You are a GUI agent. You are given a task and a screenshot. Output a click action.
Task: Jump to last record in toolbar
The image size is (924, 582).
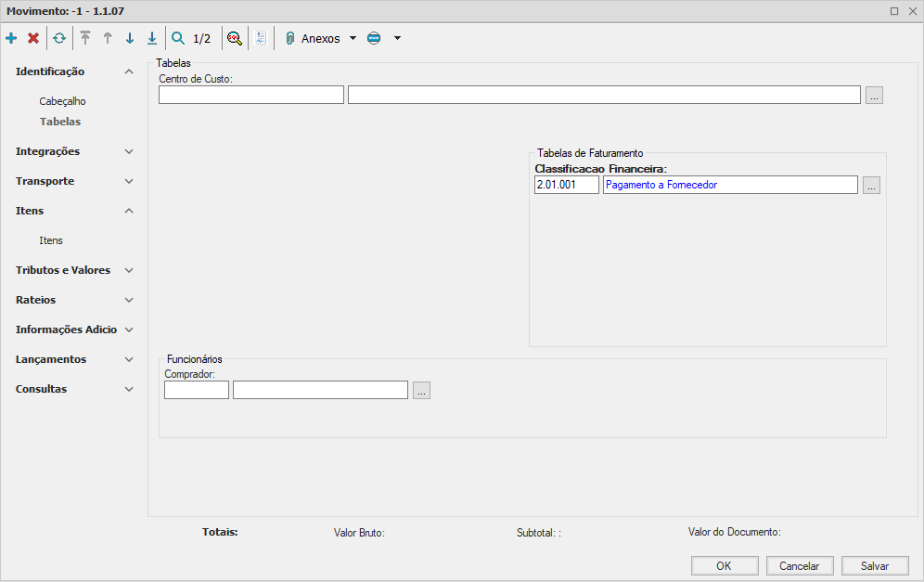coord(152,39)
